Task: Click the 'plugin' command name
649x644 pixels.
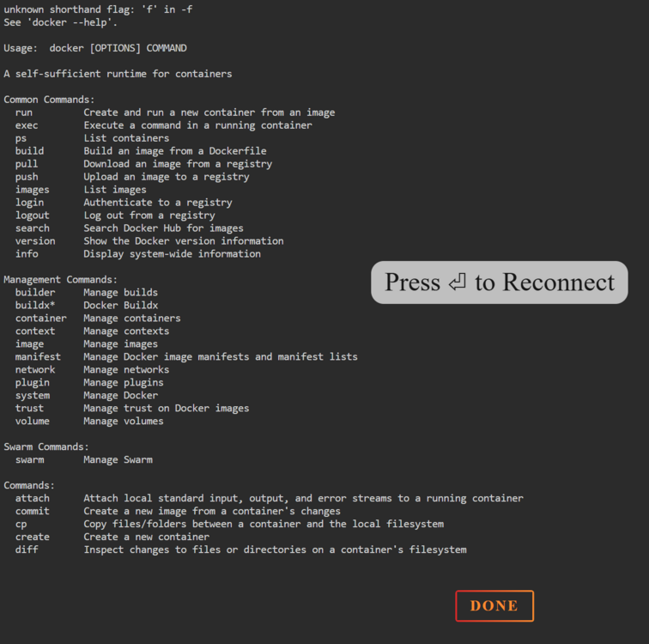Action: coord(33,382)
